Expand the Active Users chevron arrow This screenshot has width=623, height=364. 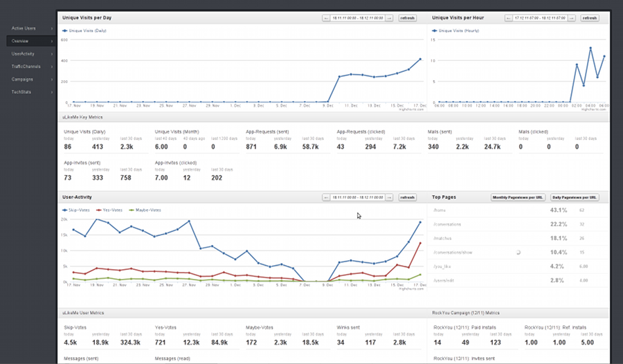click(x=52, y=28)
